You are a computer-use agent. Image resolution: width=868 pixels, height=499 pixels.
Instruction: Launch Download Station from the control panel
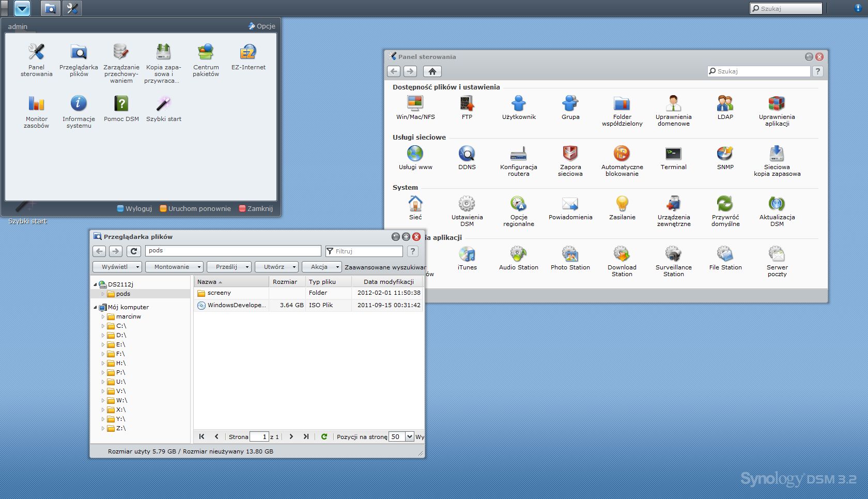coord(622,254)
